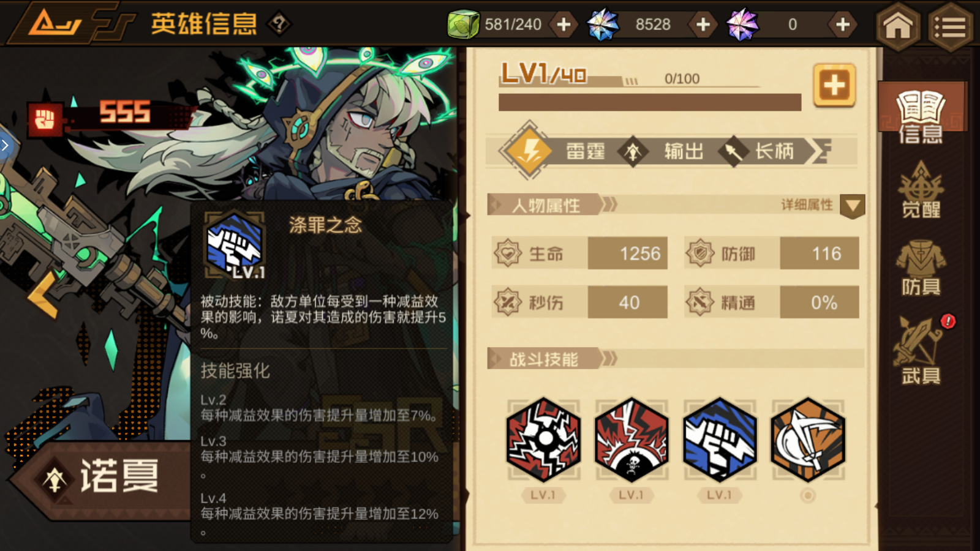Switch to the 觉醒 awakening tab
Viewport: 980px width, 551px height.
coord(921,190)
